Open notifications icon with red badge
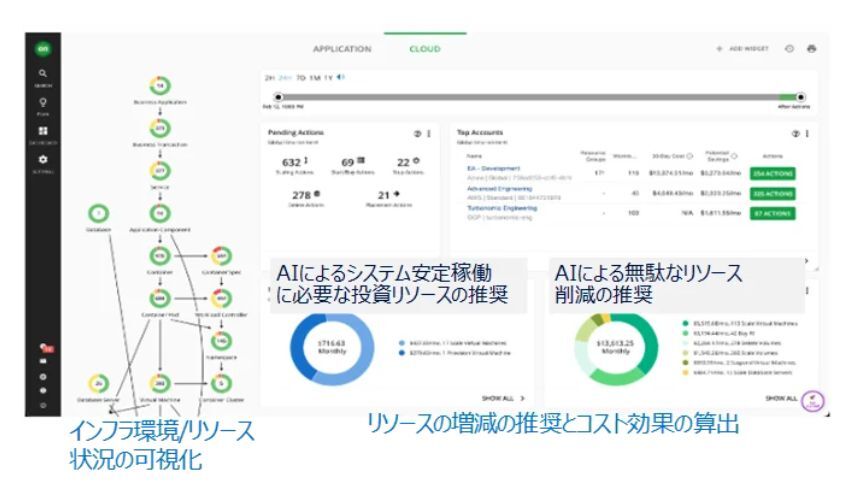This screenshot has height=499, width=868. 45,348
